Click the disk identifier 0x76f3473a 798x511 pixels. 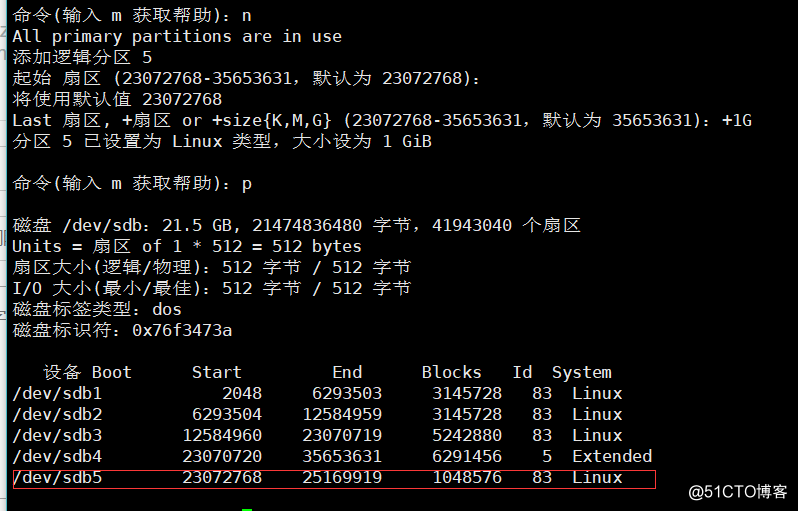(x=182, y=330)
